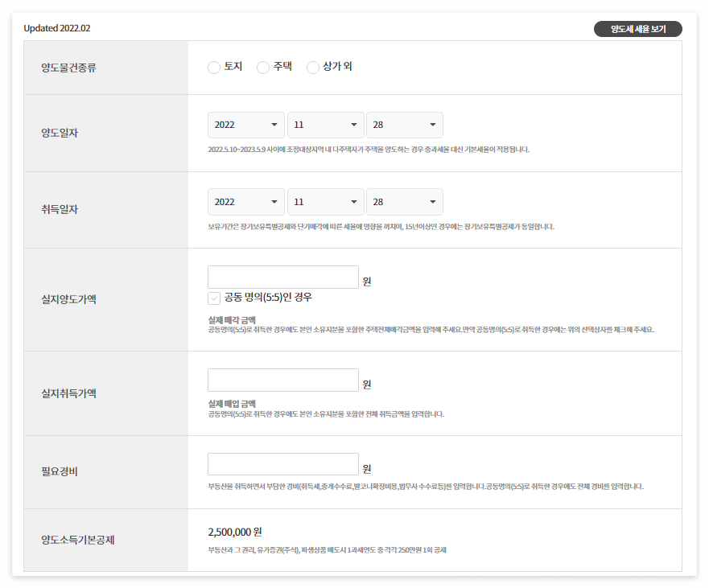Click the down arrow on 취득일자 year selector
Viewport: 709px width, 588px height.
275,202
